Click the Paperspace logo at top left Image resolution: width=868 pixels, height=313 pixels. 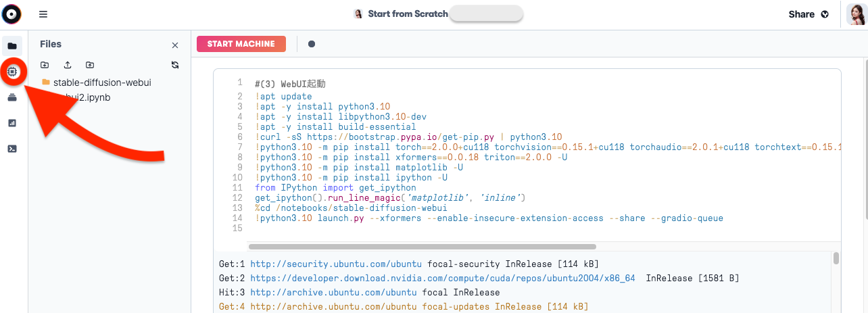click(x=12, y=14)
